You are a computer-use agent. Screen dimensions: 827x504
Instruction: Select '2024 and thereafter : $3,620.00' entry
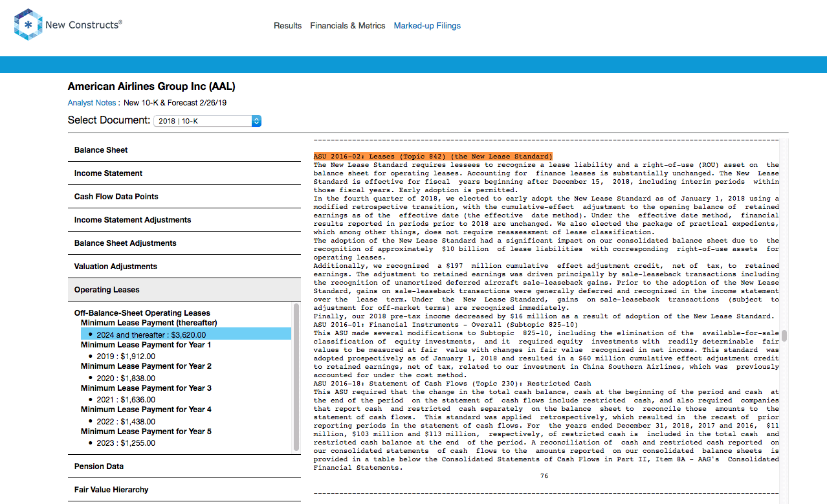(186, 334)
